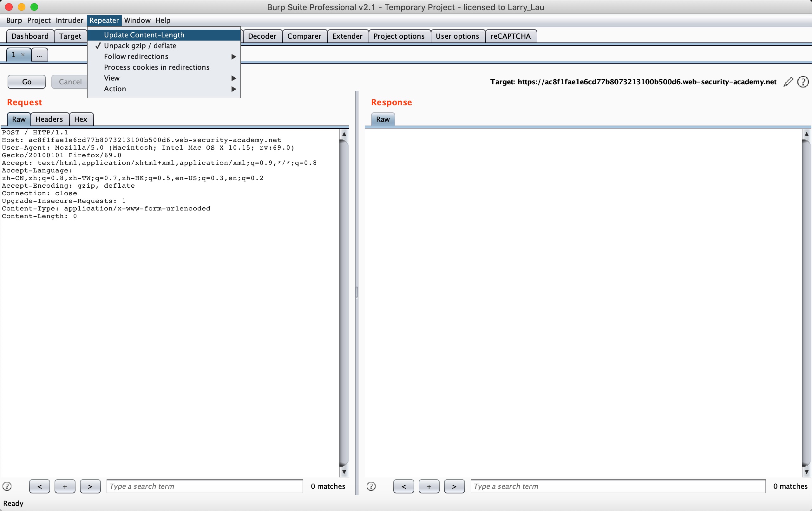Select the Request Headers tab
The height and width of the screenshot is (511, 812).
(x=49, y=119)
